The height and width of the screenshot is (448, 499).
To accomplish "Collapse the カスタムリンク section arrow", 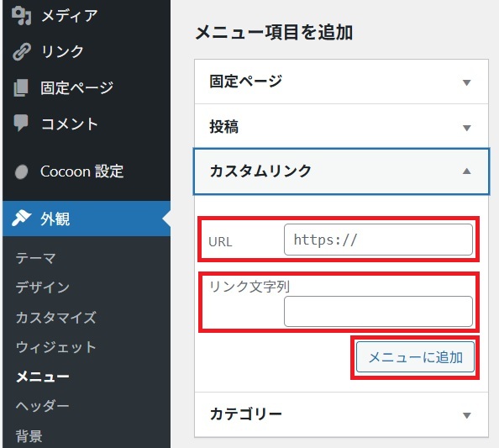I will click(466, 171).
